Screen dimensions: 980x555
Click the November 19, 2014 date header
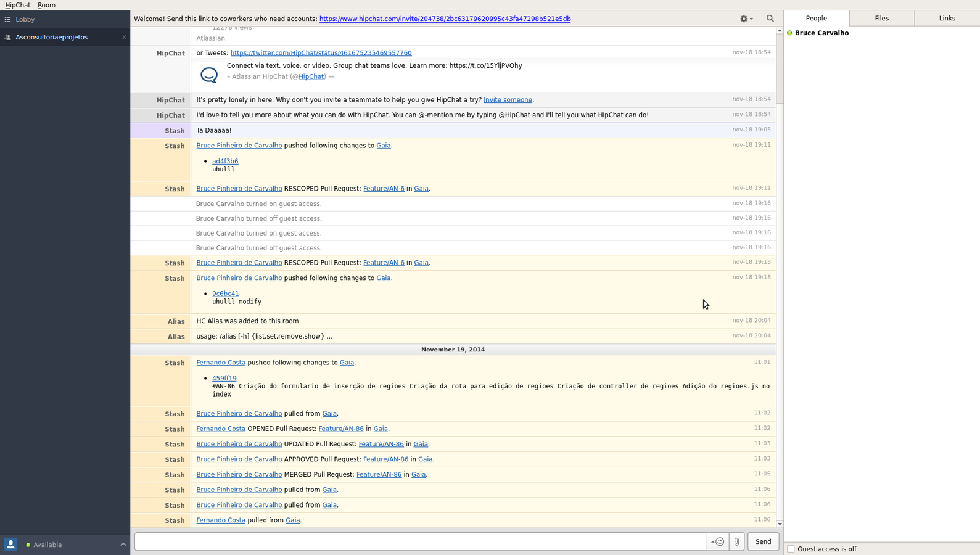(x=453, y=350)
